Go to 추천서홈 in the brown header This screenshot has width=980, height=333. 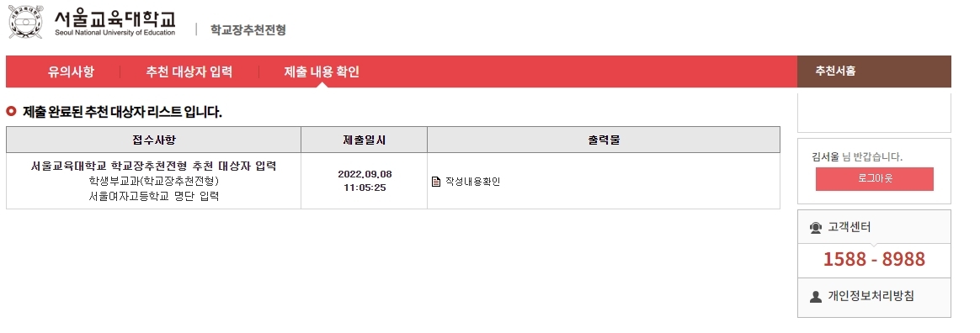pos(835,71)
